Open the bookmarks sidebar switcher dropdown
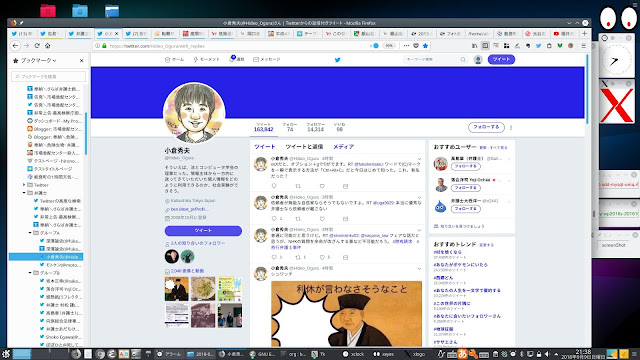The image size is (640, 360). coord(38,60)
